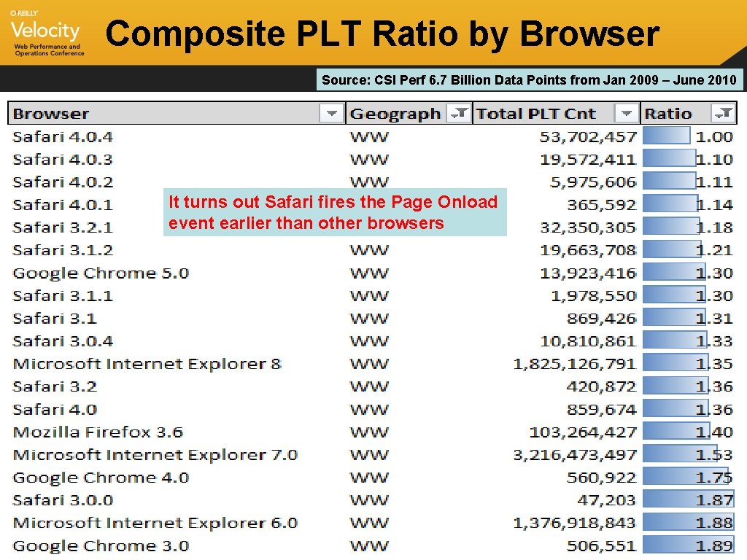The height and width of the screenshot is (560, 747).
Task: Click the count 19,572,411
Action: [589, 160]
